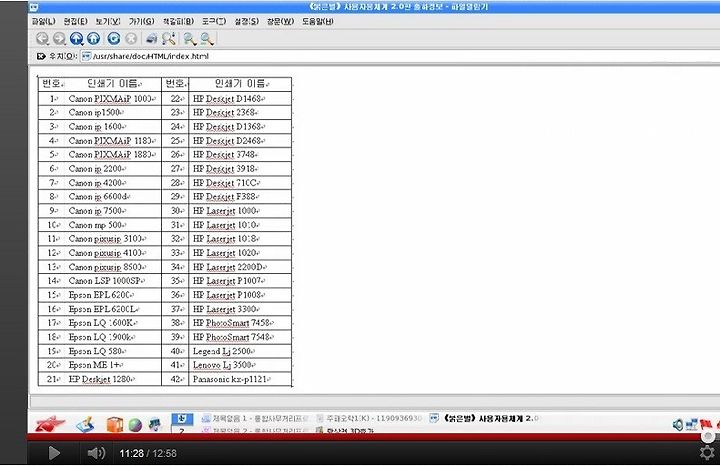Zoom in using the first magnifier icon
This screenshot has height=466, width=720.
click(x=190, y=39)
